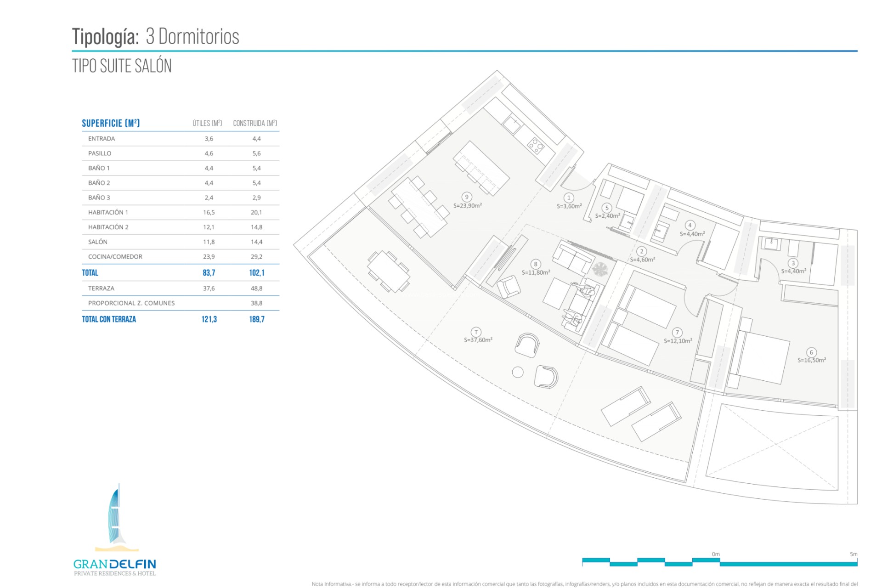Click the TOTAL construida value 102,1
The image size is (882, 588).
pos(257,272)
